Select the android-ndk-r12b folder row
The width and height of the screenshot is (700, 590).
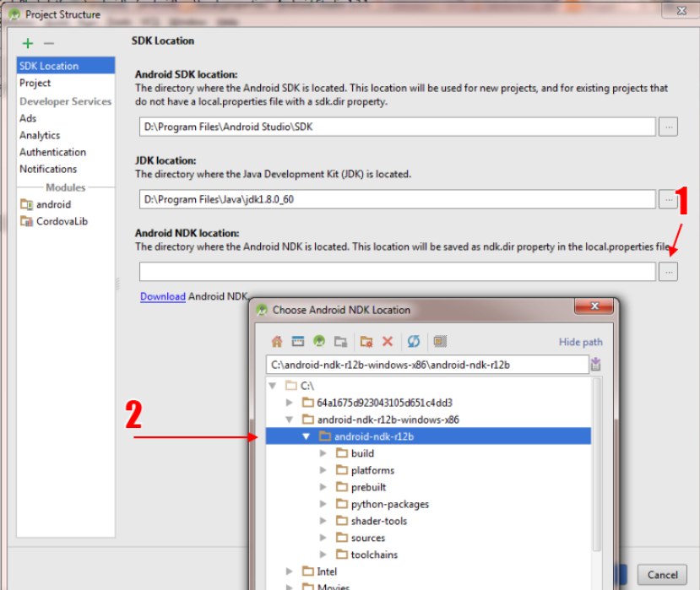(x=428, y=436)
